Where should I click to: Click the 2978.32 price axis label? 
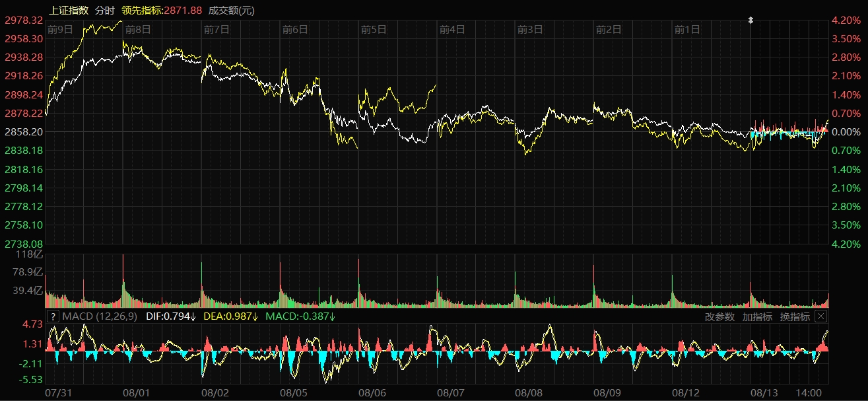click(x=23, y=20)
